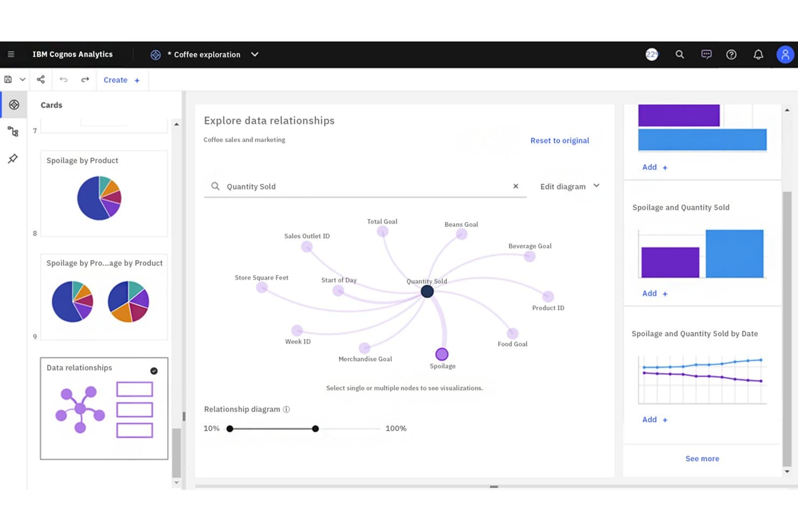Add Spoilage and Quantity Sold by Date chart
This screenshot has height=532, width=798.
pos(655,419)
